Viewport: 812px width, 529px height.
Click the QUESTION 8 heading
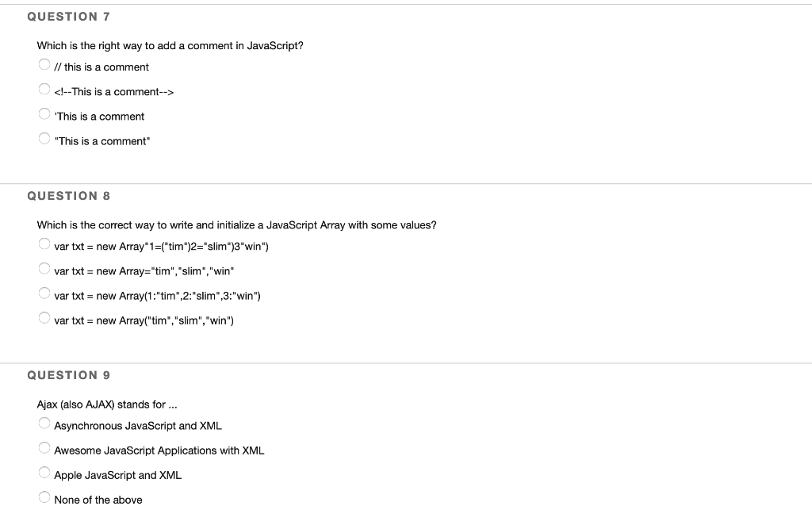click(x=69, y=195)
